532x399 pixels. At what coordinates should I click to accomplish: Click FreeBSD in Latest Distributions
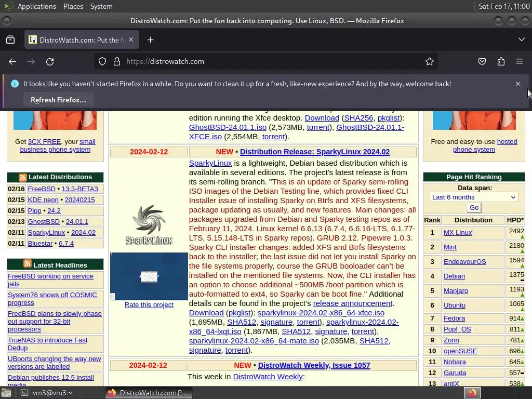[x=42, y=189]
